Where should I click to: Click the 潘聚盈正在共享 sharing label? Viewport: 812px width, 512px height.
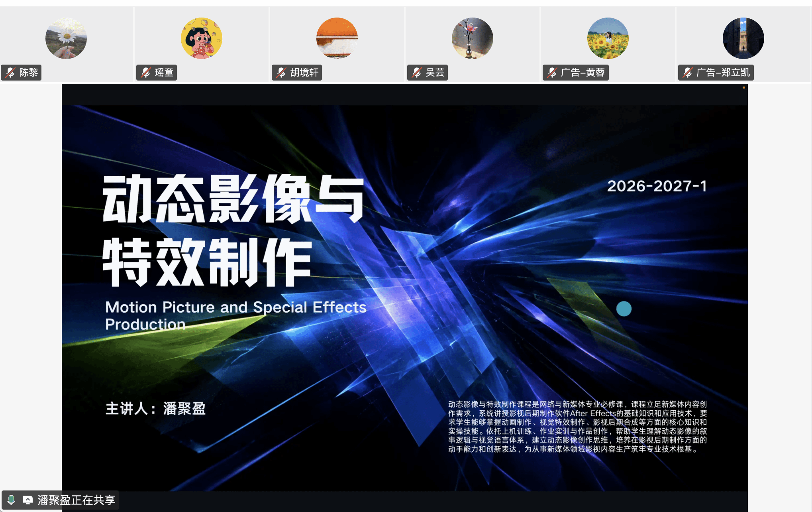[x=76, y=500]
